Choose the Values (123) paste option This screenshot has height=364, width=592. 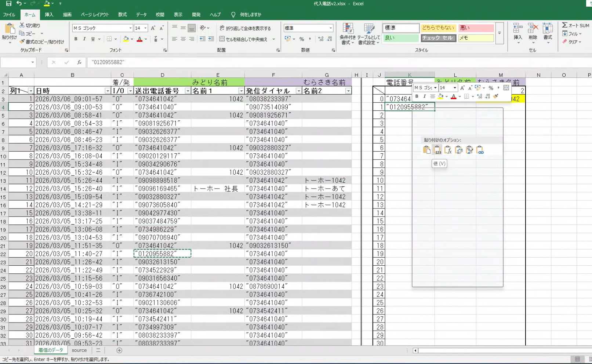tap(437, 150)
